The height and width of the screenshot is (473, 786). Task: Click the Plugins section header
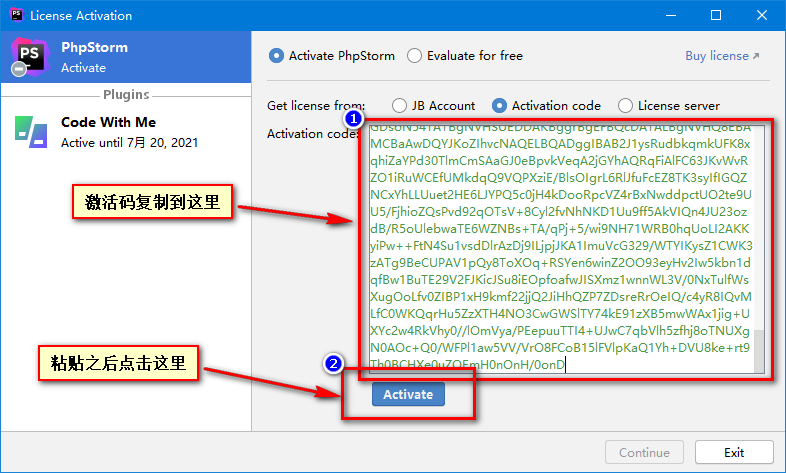(x=126, y=94)
